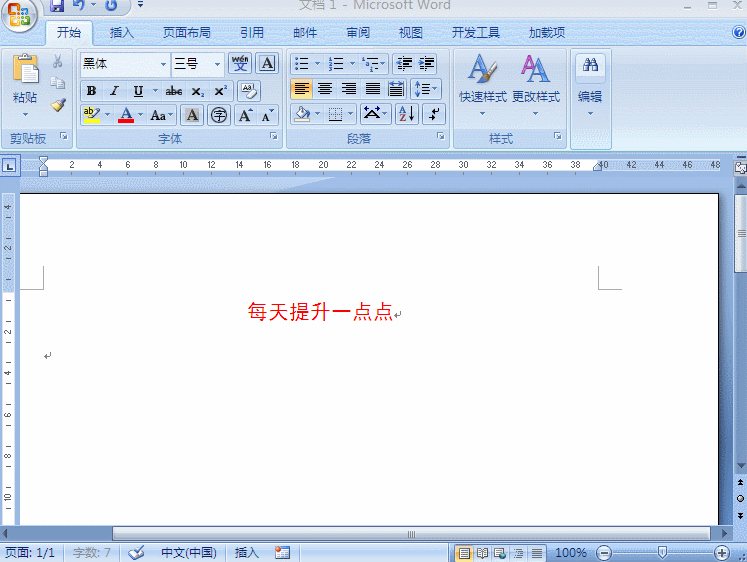Image resolution: width=747 pixels, height=562 pixels.
Task: Click the 100% zoom level button
Action: point(570,552)
